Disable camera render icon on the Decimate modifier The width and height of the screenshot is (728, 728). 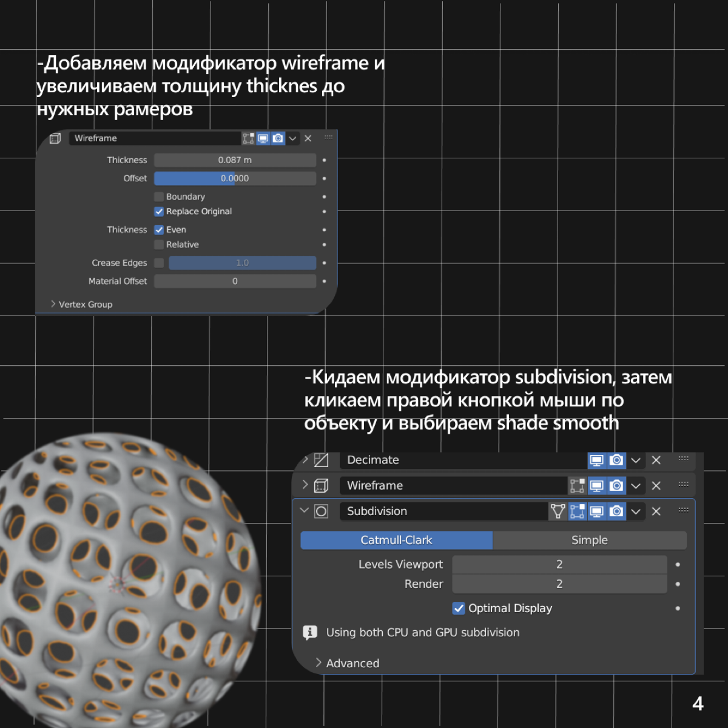click(x=616, y=460)
